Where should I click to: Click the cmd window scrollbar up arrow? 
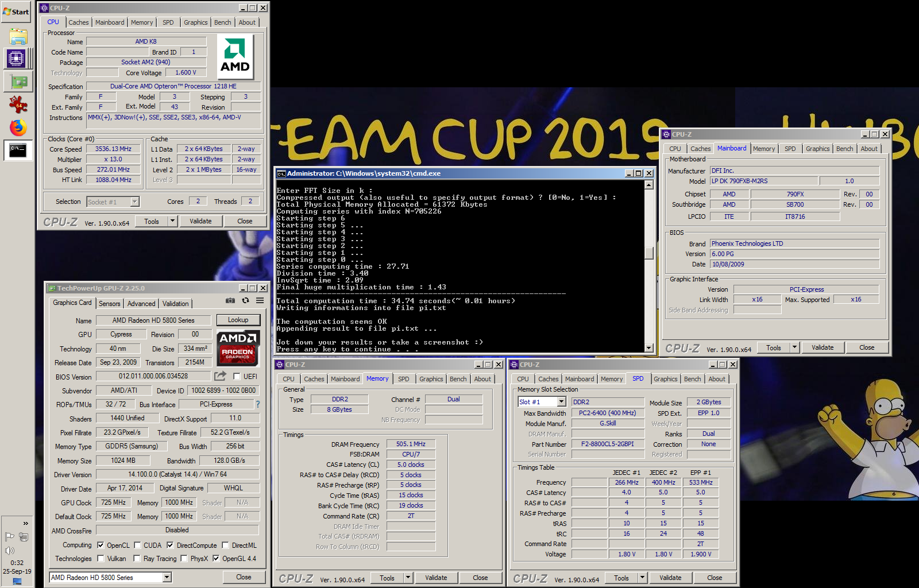(649, 185)
